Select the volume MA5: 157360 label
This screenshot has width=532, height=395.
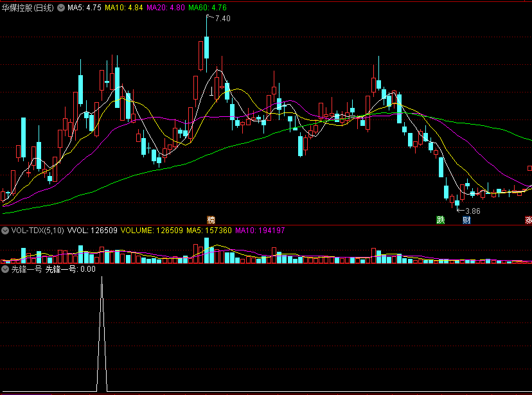point(209,231)
